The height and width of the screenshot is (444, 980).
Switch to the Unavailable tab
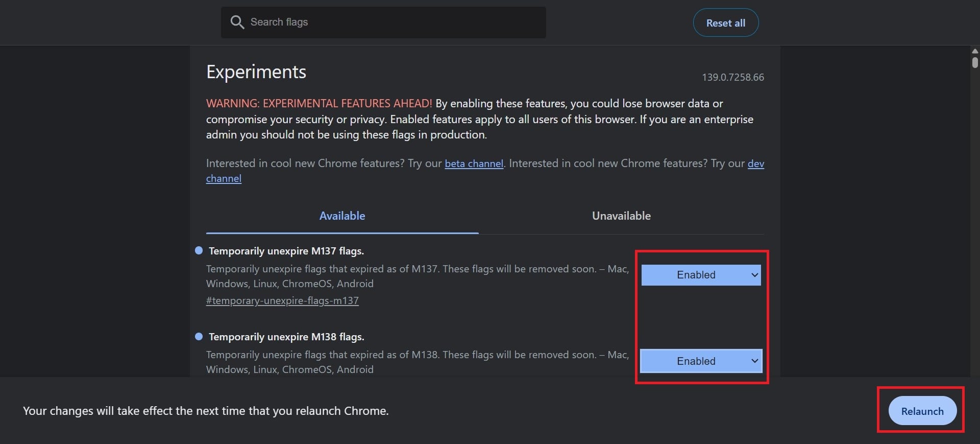tap(621, 216)
